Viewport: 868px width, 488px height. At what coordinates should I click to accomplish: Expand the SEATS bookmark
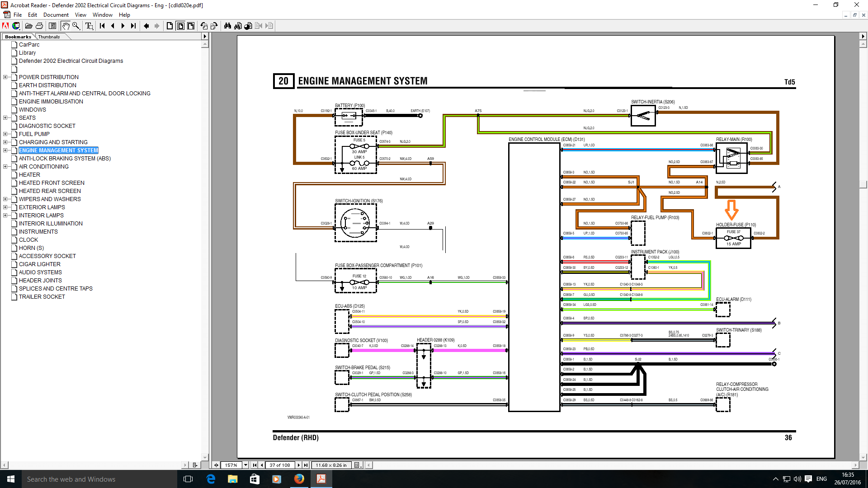click(x=5, y=118)
